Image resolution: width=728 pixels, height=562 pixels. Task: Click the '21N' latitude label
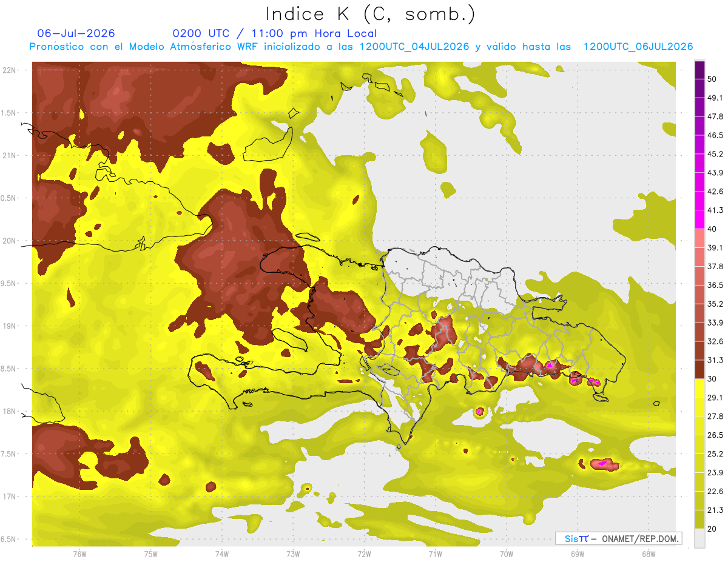[x=10, y=155]
